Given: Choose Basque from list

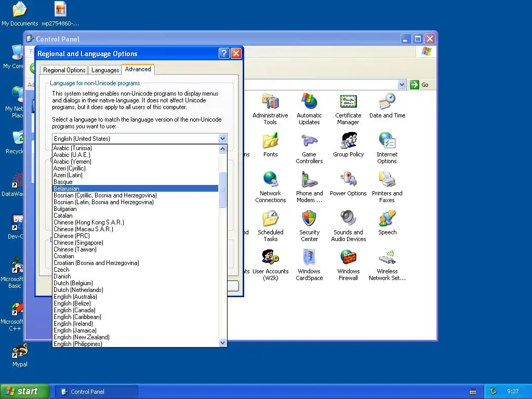Looking at the screenshot, I should (x=136, y=182).
